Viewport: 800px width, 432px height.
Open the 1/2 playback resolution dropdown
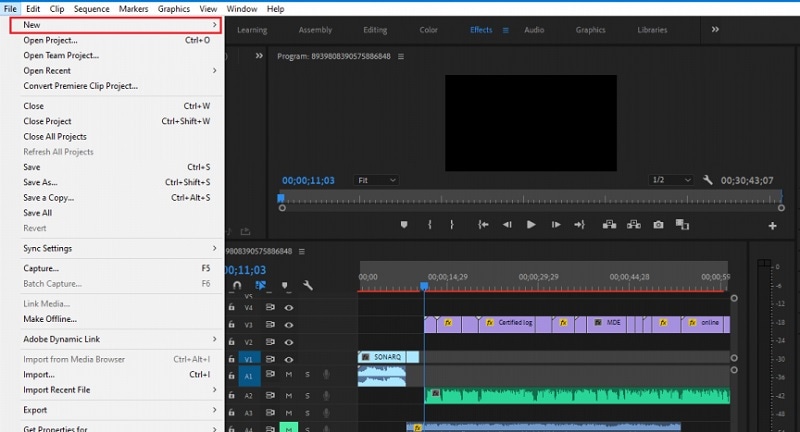pos(670,180)
